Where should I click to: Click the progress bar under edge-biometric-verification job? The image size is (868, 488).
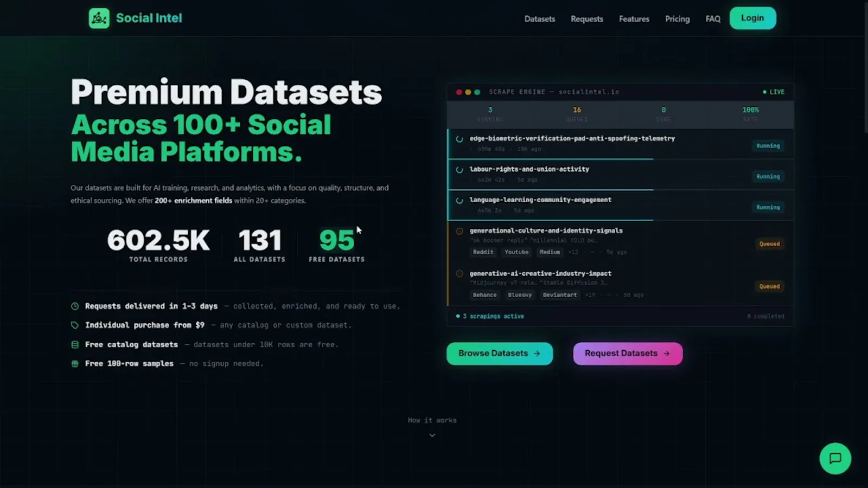pyautogui.click(x=551, y=159)
